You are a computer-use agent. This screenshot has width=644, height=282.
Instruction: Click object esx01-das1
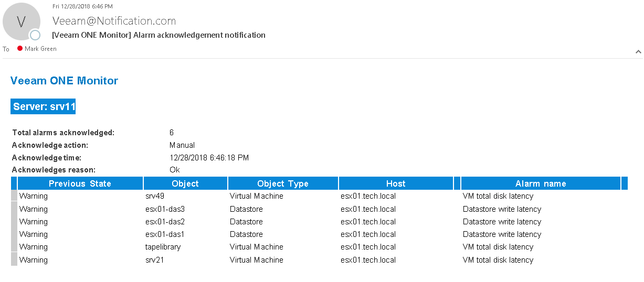(x=165, y=234)
